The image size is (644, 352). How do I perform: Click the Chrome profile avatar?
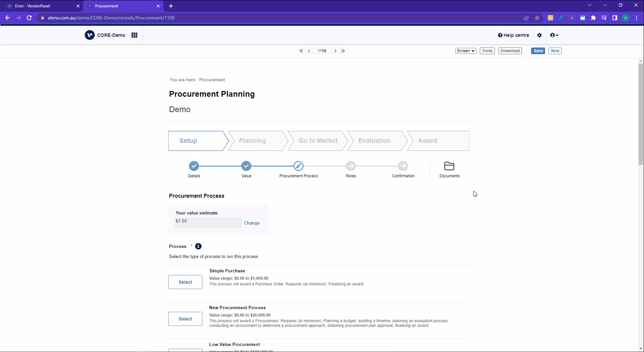[626, 18]
